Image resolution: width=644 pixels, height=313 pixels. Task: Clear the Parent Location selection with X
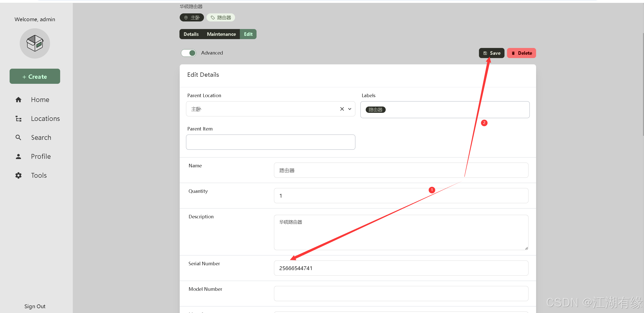[342, 109]
